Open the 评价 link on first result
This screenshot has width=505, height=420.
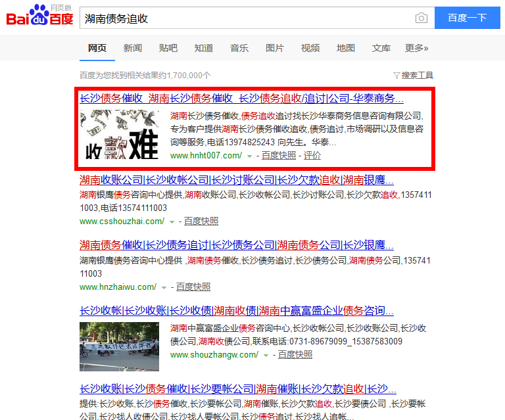312,156
